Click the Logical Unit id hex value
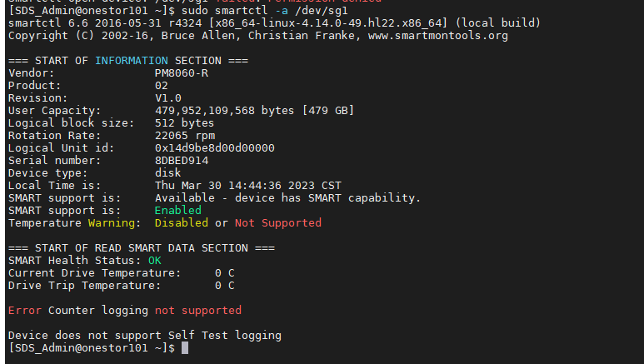 click(x=215, y=147)
